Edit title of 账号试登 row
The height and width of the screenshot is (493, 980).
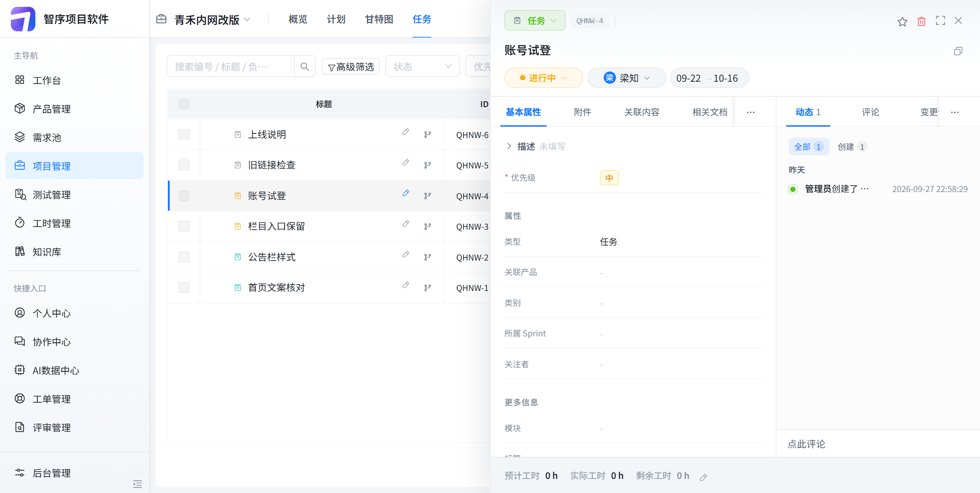point(406,193)
